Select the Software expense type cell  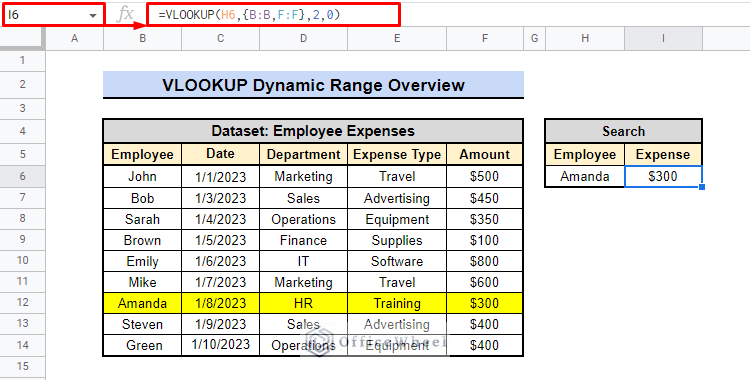pos(397,261)
